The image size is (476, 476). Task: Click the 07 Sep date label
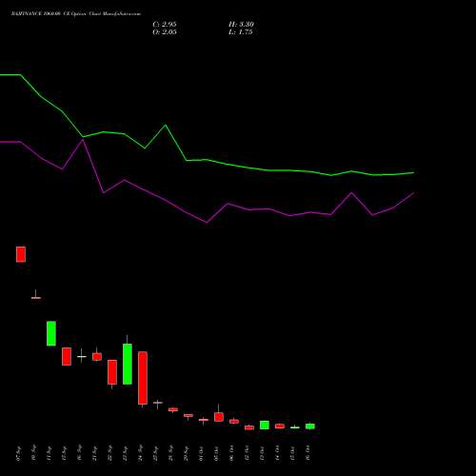19,453
